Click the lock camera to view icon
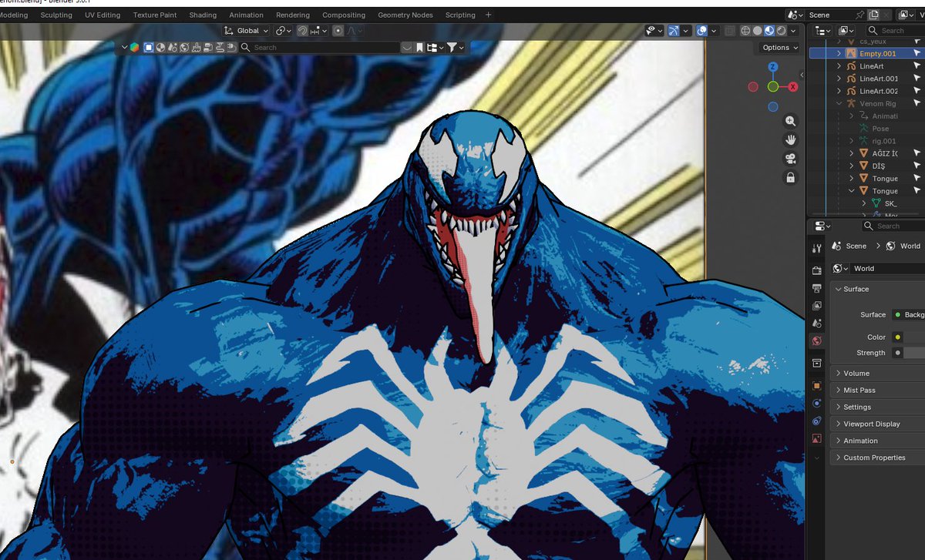Image resolution: width=925 pixels, height=560 pixels. (790, 178)
